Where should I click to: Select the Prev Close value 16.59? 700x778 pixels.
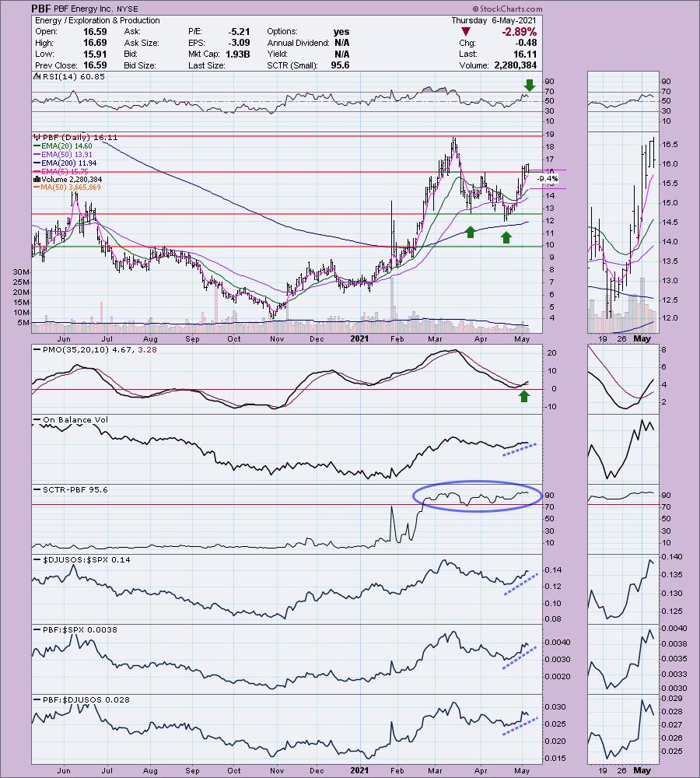[95, 65]
